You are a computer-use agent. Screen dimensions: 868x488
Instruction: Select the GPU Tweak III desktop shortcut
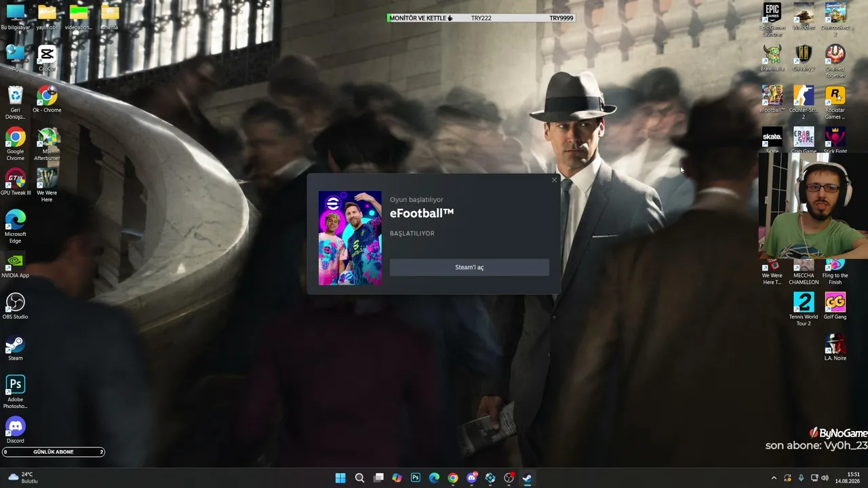(15, 182)
